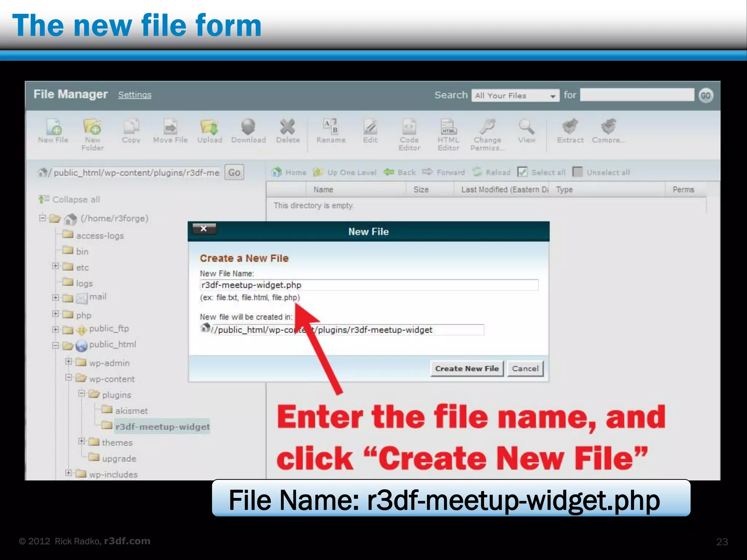Go to Home in navigation bar
This screenshot has width=747, height=560.
pos(289,172)
